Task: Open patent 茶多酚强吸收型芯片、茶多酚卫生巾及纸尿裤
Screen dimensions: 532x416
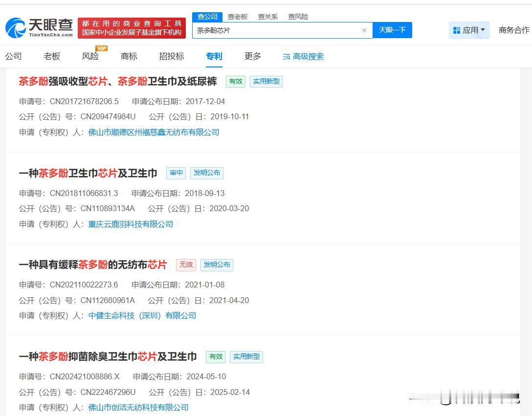Action: pos(118,82)
